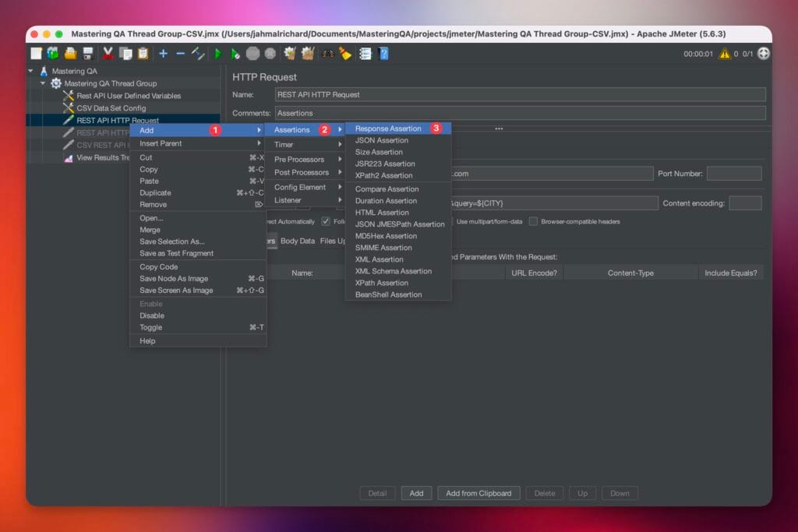Viewport: 798px width, 532px height.
Task: Click the Delete parameter button
Action: (x=545, y=493)
